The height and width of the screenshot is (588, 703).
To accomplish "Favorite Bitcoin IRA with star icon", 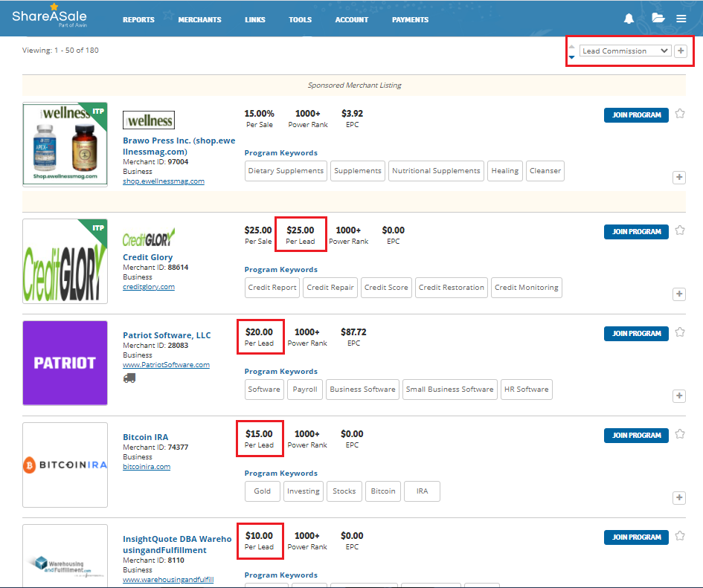I will pos(680,434).
